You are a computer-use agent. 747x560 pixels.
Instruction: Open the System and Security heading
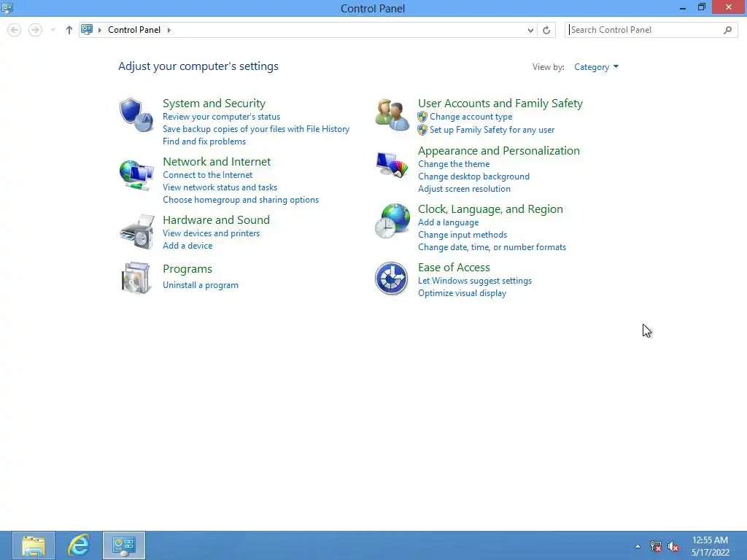214,104
